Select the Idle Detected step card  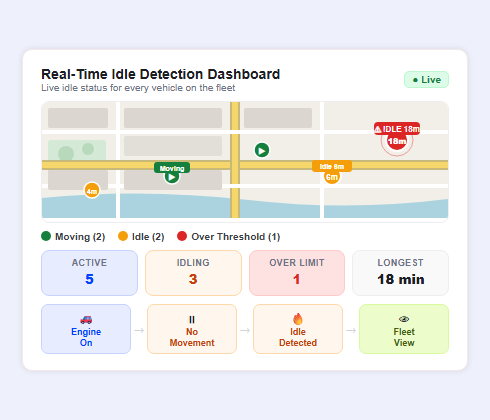pos(298,329)
